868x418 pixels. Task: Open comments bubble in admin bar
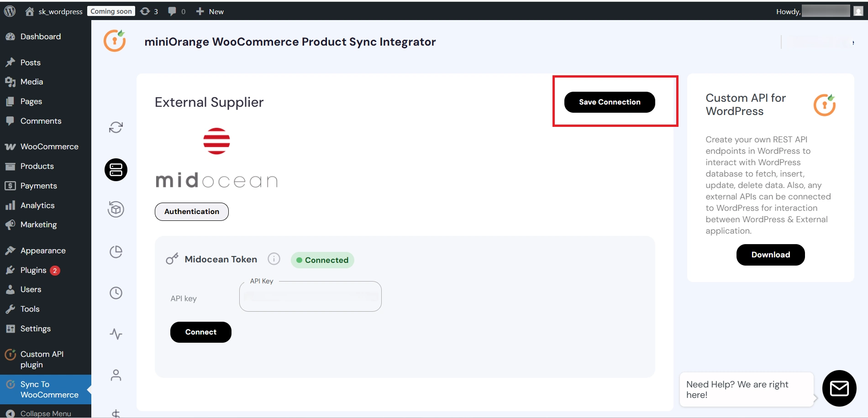(x=177, y=11)
